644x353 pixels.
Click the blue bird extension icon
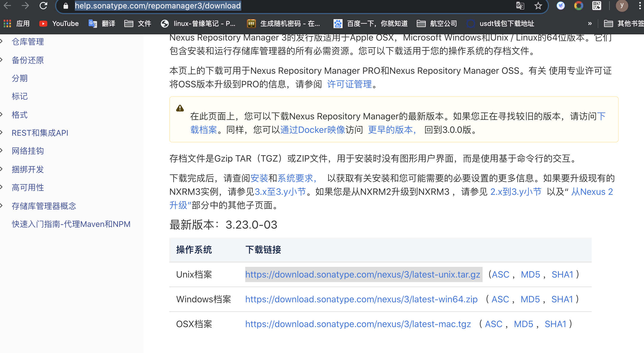click(x=561, y=6)
